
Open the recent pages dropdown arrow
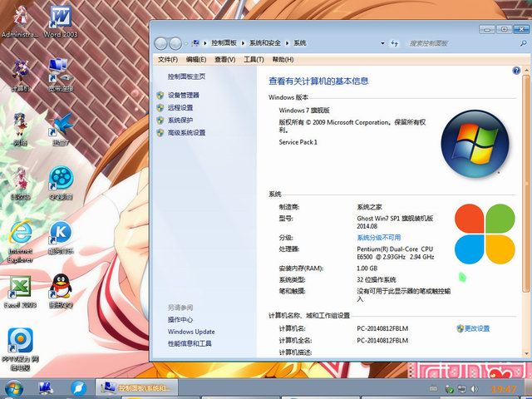coord(186,43)
